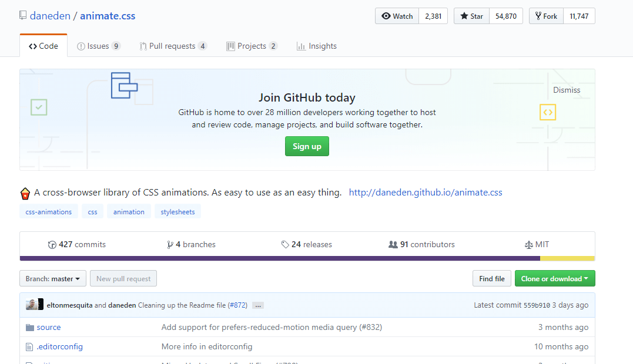View the 4 branches list

point(192,244)
